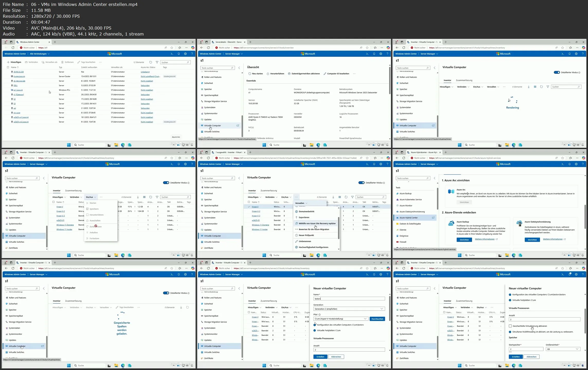Click pop-out icon beside Virtuelle Computer in Übersicht frame

(x=238, y=126)
